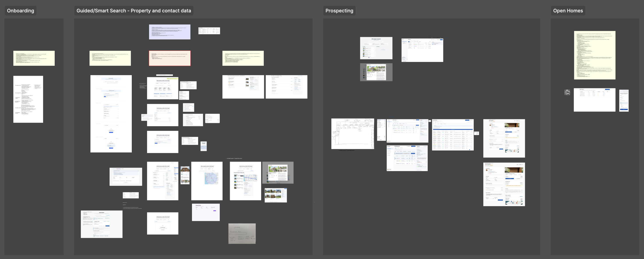The width and height of the screenshot is (644, 259).
Task: Select the large yellow note in Open Homes
Action: click(595, 55)
